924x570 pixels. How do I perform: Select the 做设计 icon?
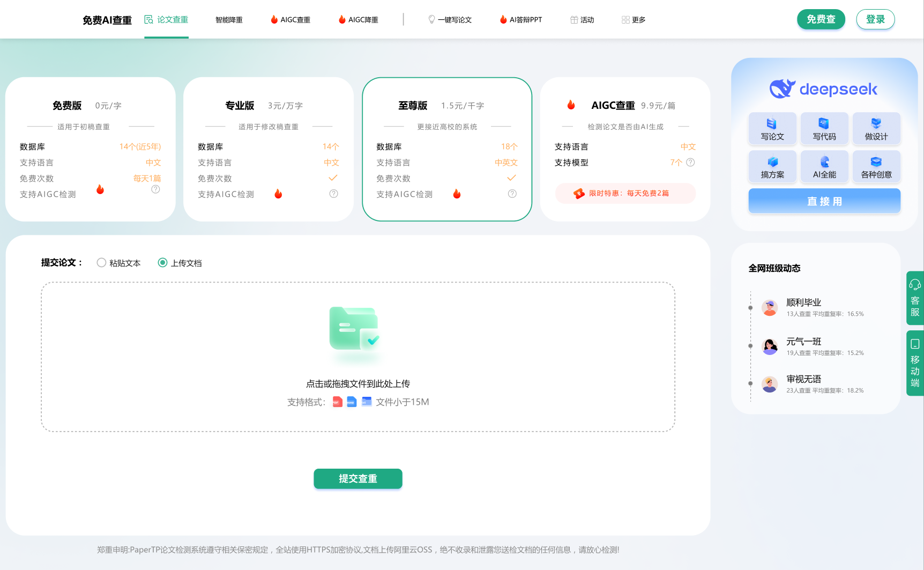(x=876, y=129)
